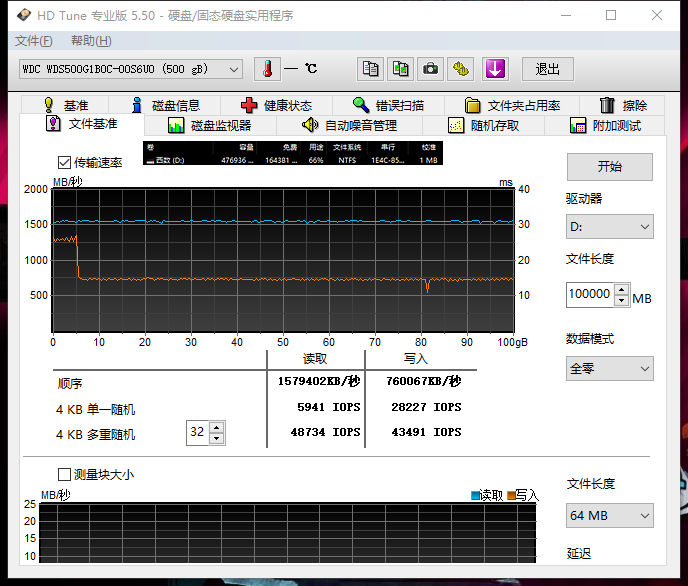The width and height of the screenshot is (688, 586).
Task: Close the HD Tune window
Action: [x=657, y=15]
